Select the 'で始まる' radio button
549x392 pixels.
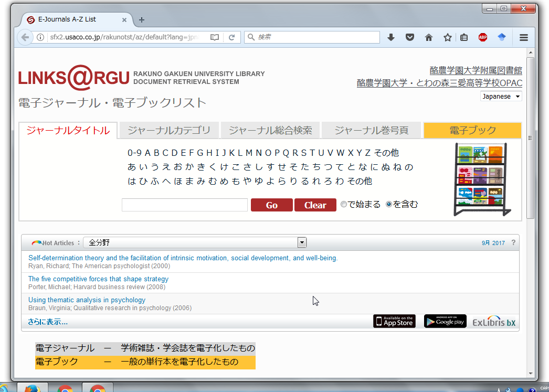344,205
